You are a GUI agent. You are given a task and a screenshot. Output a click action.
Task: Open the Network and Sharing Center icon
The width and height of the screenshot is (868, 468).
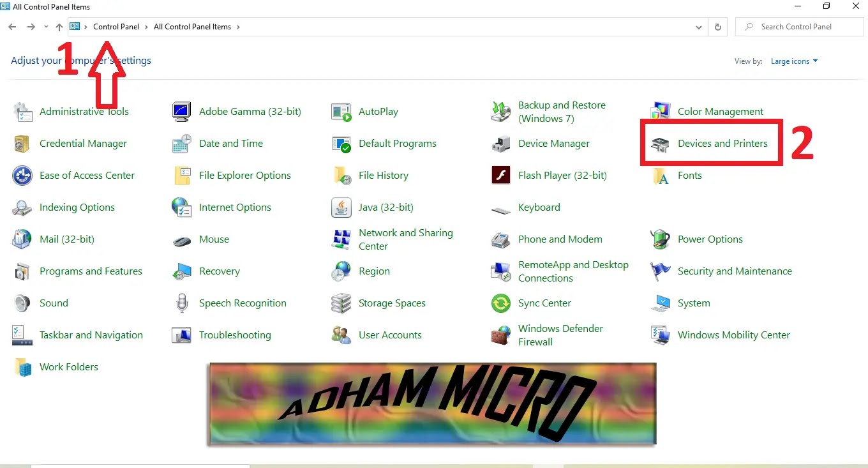pyautogui.click(x=341, y=239)
